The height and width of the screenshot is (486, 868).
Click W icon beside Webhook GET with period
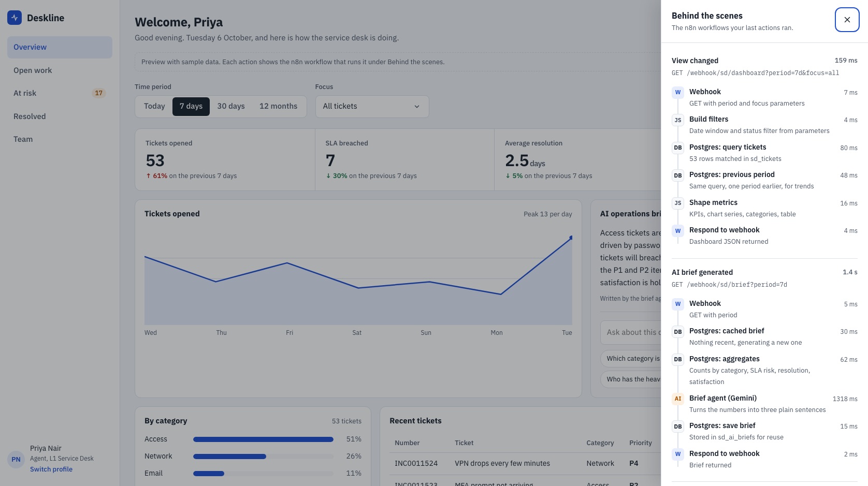pyautogui.click(x=678, y=304)
